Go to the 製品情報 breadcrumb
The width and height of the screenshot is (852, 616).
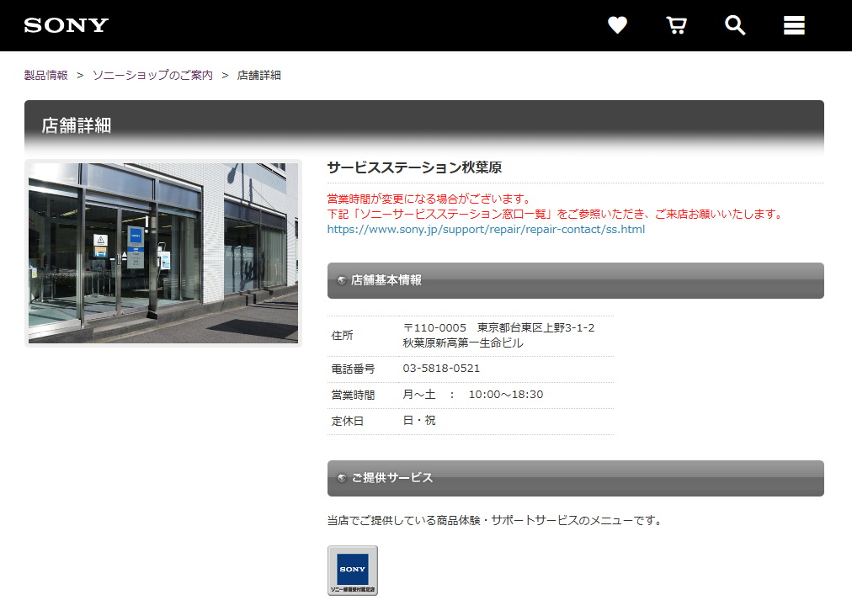pyautogui.click(x=46, y=75)
